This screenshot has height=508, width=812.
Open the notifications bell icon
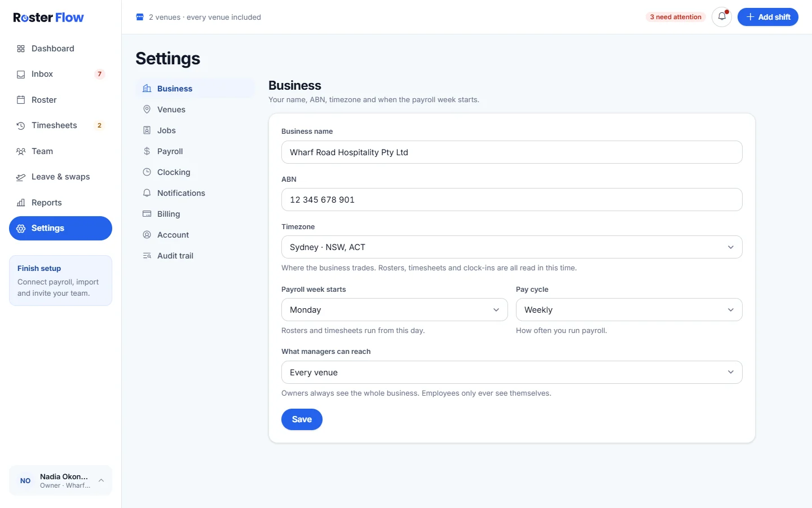(x=722, y=17)
